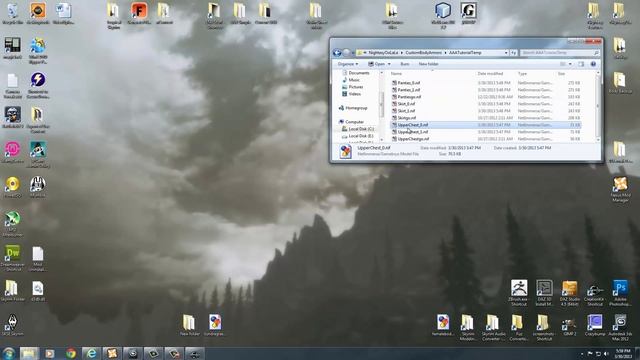Open the dropdown arrow beside Open button
This screenshot has width=640, height=360.
pyautogui.click(x=389, y=64)
